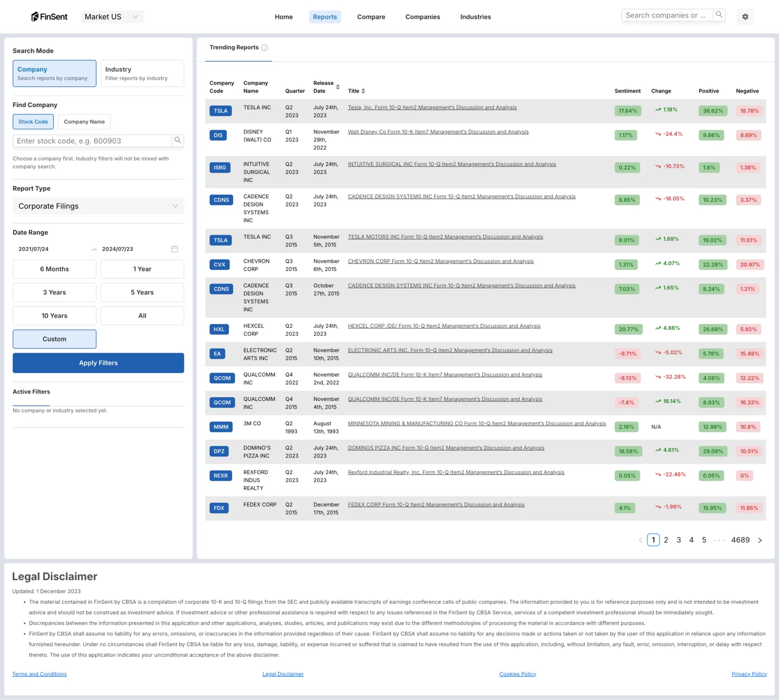Go to page 2
This screenshot has height=700, width=779.
(x=666, y=540)
